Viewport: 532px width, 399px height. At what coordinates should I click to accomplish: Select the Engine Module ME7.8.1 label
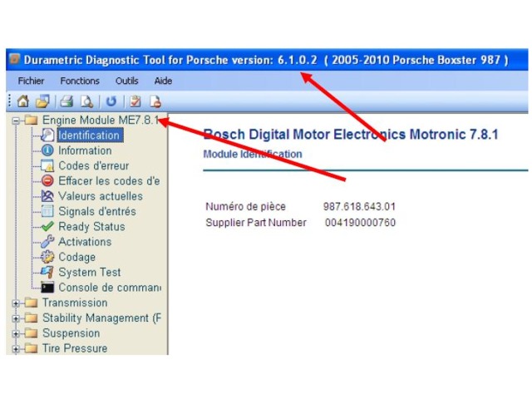(x=101, y=120)
